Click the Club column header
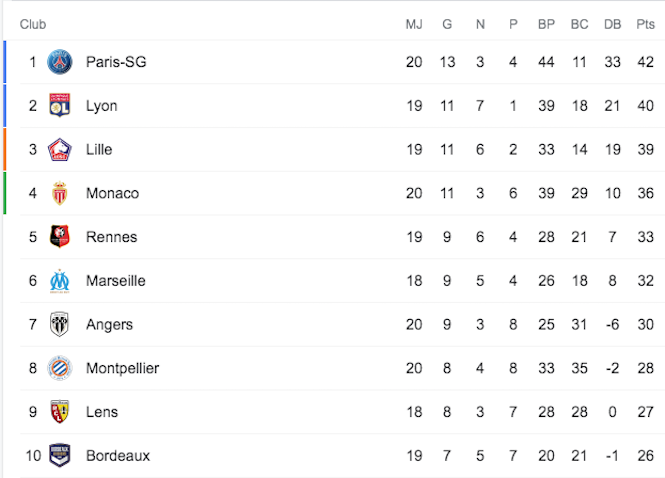The height and width of the screenshot is (478, 665). pyautogui.click(x=33, y=24)
